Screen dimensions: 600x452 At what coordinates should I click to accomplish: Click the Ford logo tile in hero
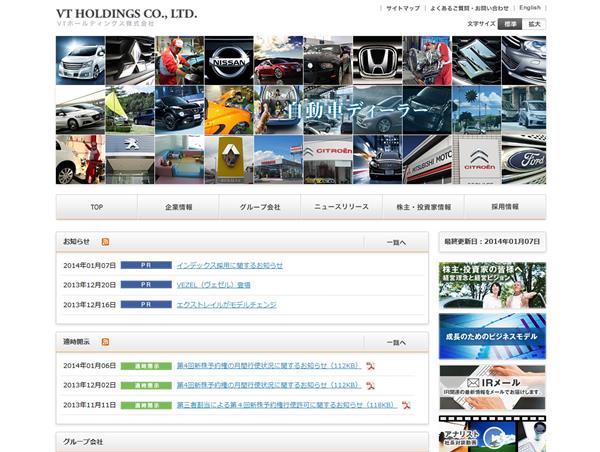click(524, 160)
